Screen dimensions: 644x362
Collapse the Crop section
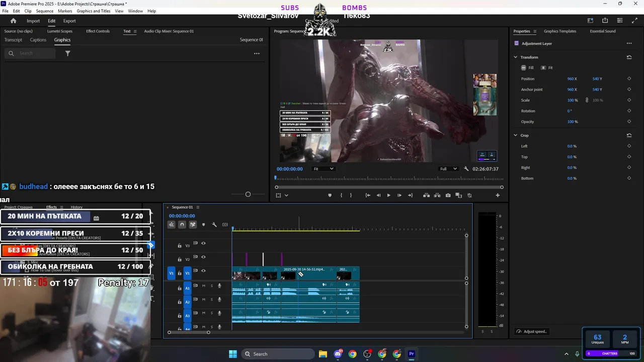coord(515,135)
